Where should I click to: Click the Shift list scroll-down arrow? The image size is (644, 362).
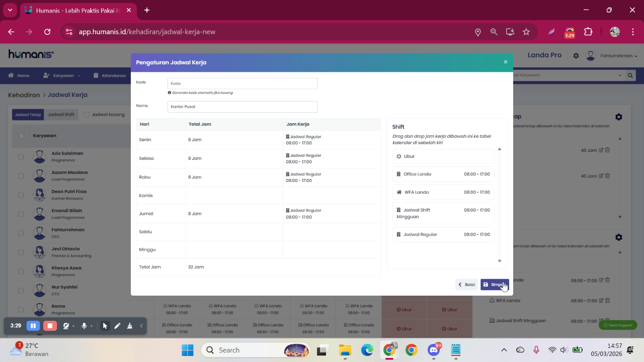pos(500,261)
